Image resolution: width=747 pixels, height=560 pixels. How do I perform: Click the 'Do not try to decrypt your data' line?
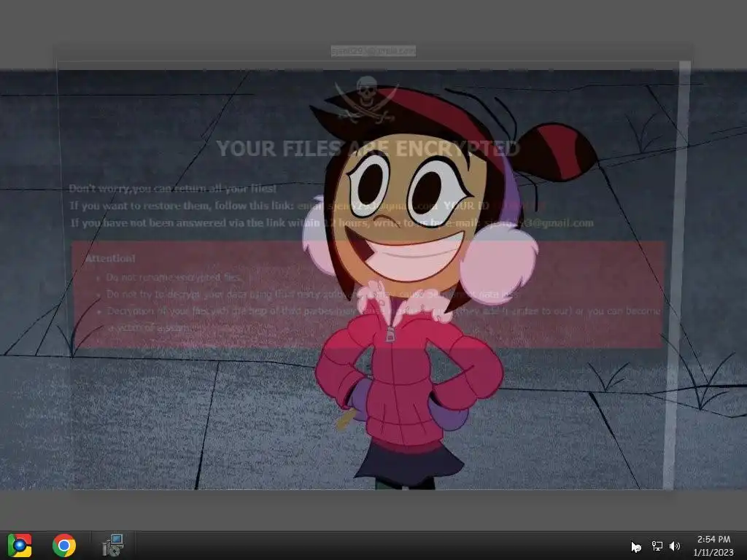[312, 295]
